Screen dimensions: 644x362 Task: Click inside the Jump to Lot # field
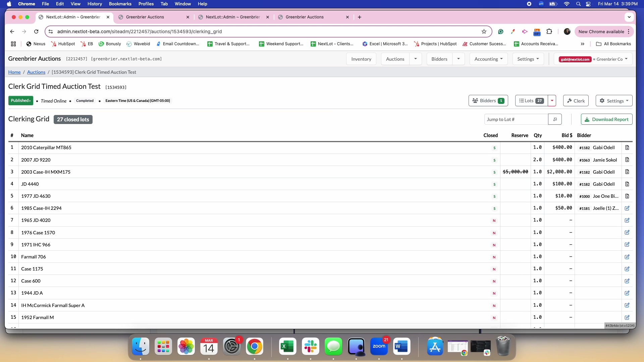tap(517, 119)
